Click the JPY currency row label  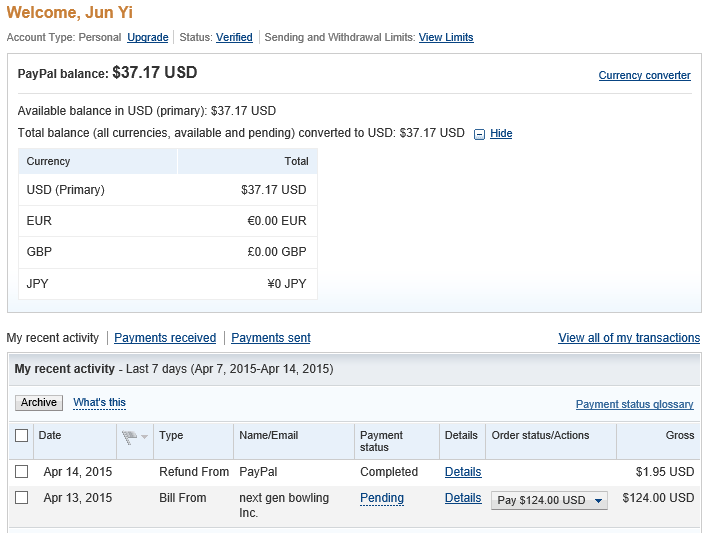click(x=37, y=284)
